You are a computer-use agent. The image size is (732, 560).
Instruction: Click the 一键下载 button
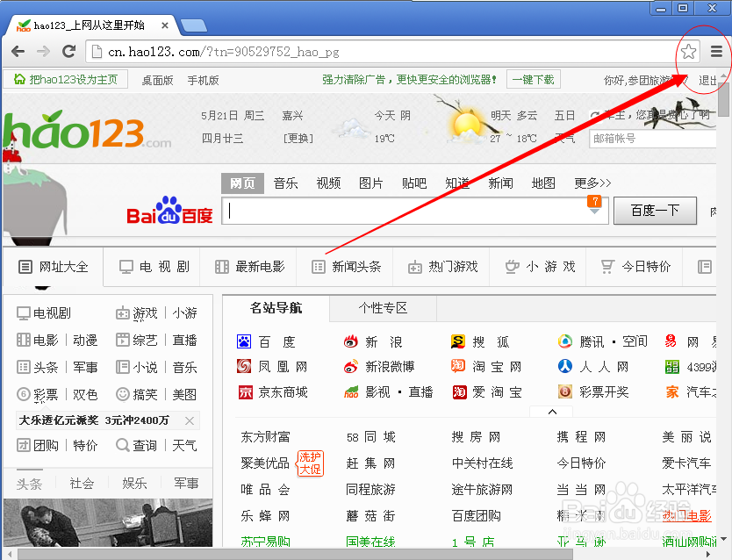(x=533, y=80)
